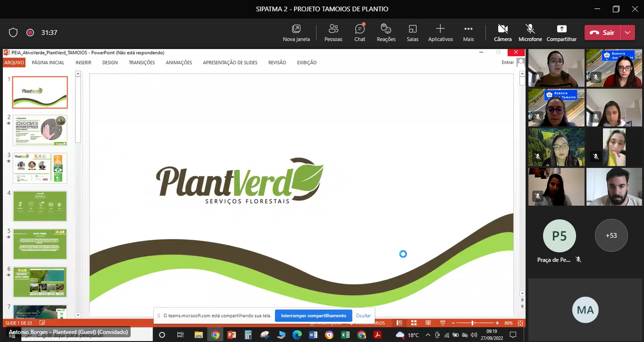Turn on the Câmera
Image resolution: width=644 pixels, height=342 pixels.
502,33
